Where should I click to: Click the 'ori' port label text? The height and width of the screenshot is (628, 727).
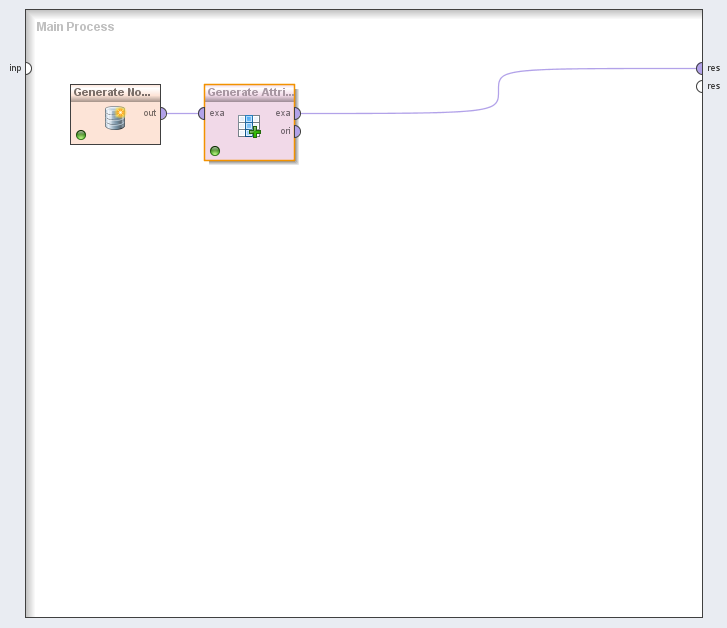coord(285,131)
